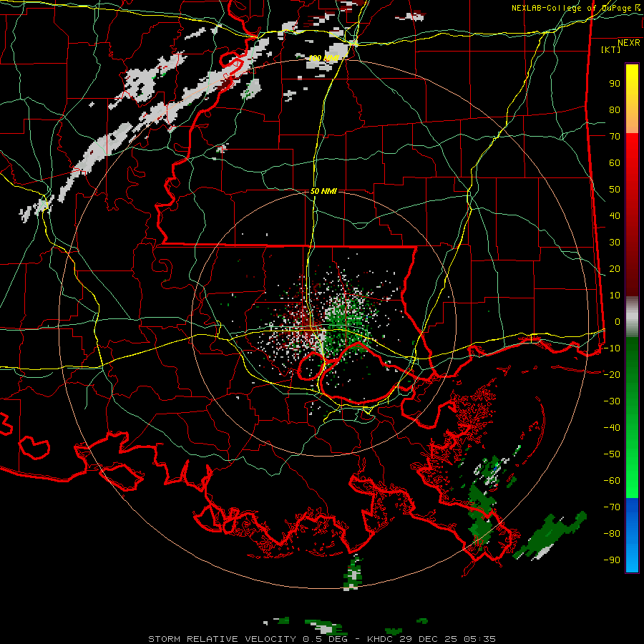
Task: Click the -20 value on velocity scale
Action: tap(612, 374)
